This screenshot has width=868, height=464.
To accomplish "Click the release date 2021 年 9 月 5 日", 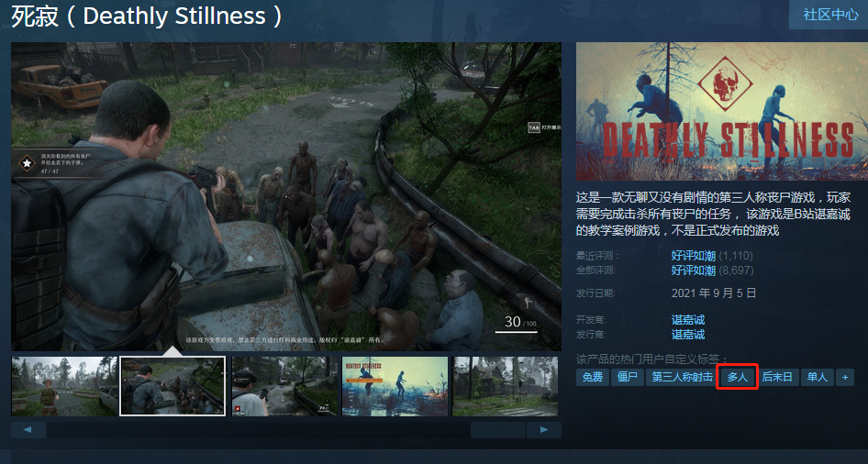I will point(714,293).
